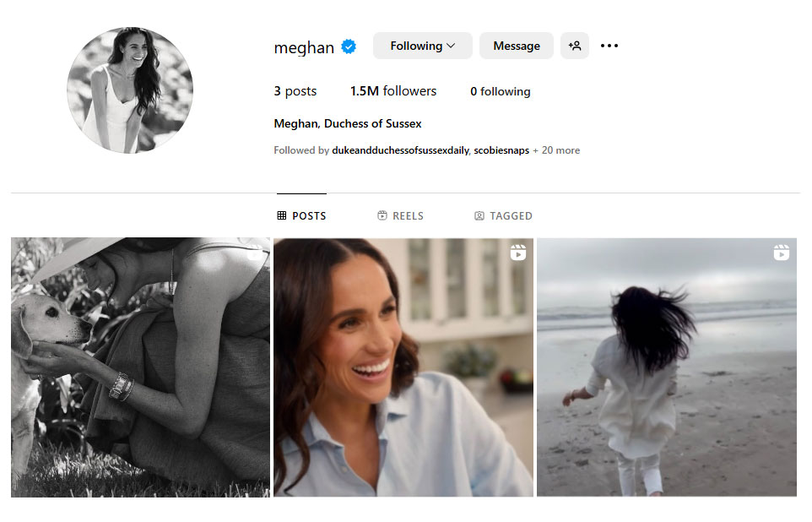Open the black-and-white dog photo post
Image resolution: width=812 pixels, height=522 pixels.
140,367
